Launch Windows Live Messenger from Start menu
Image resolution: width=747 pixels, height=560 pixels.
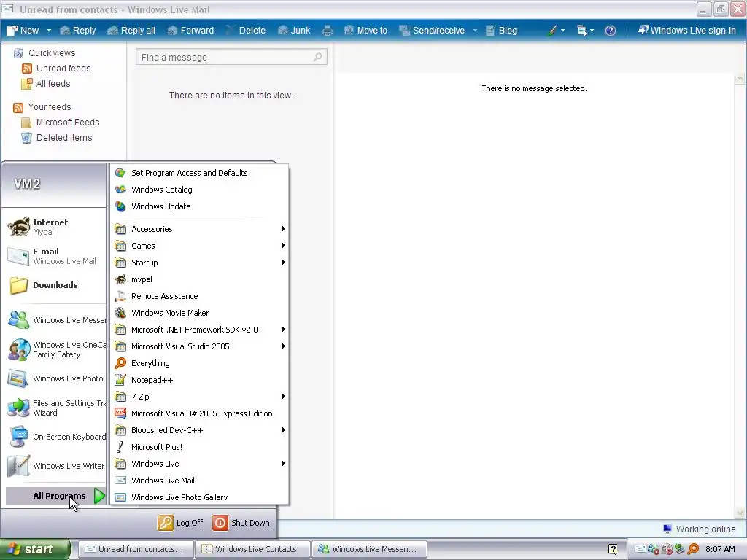point(55,320)
